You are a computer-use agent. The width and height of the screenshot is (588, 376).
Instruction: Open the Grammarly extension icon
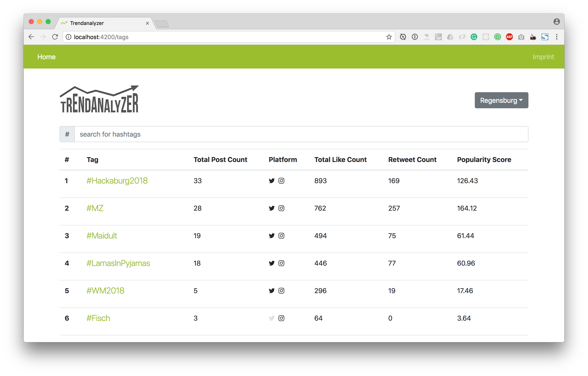[474, 37]
